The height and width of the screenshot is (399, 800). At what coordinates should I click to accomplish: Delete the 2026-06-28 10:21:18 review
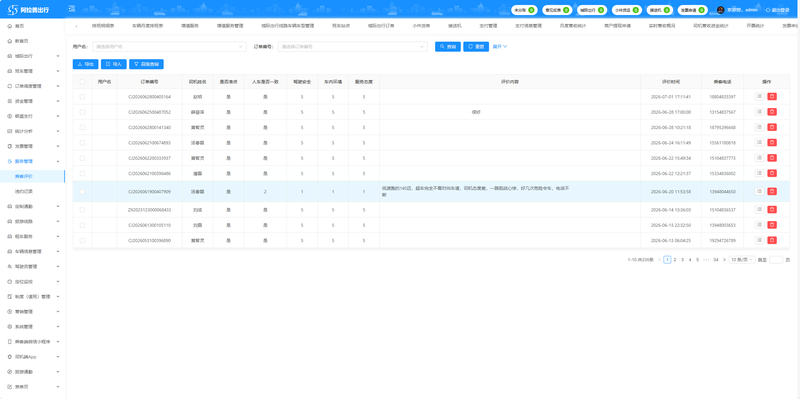(772, 127)
